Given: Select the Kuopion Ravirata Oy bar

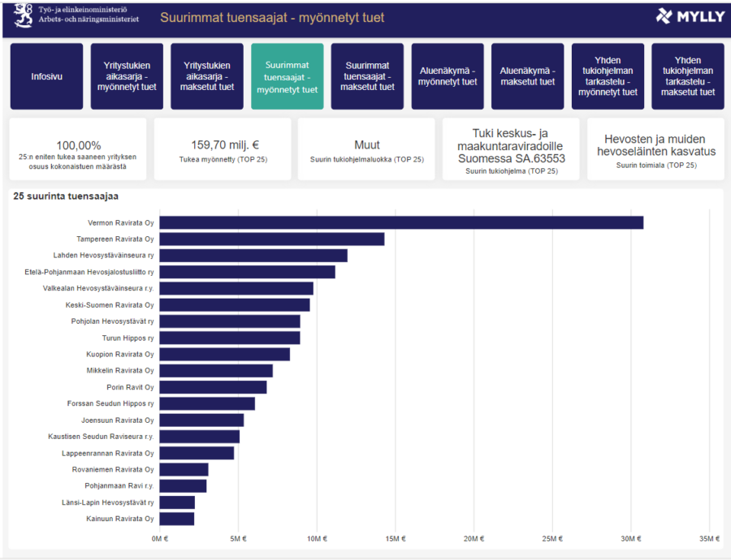Looking at the screenshot, I should click(x=225, y=354).
